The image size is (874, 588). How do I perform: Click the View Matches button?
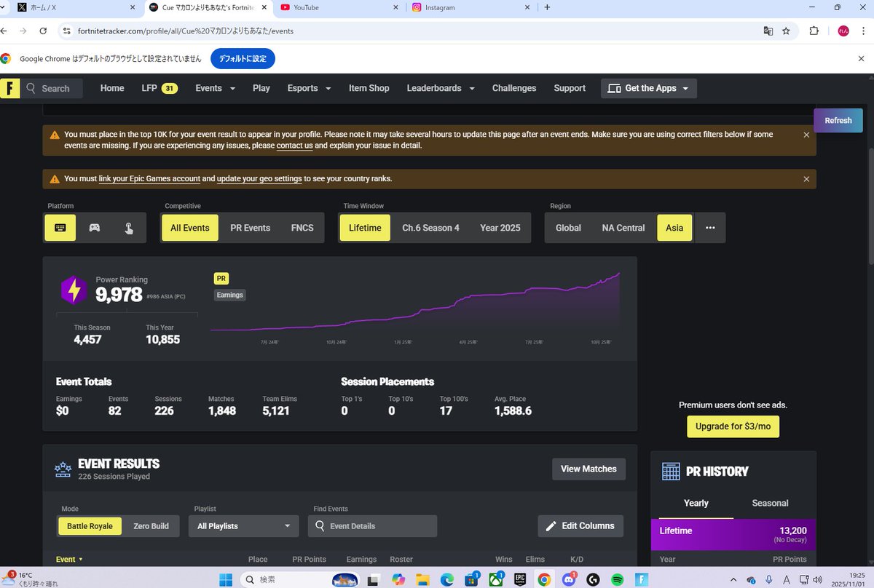(588, 469)
